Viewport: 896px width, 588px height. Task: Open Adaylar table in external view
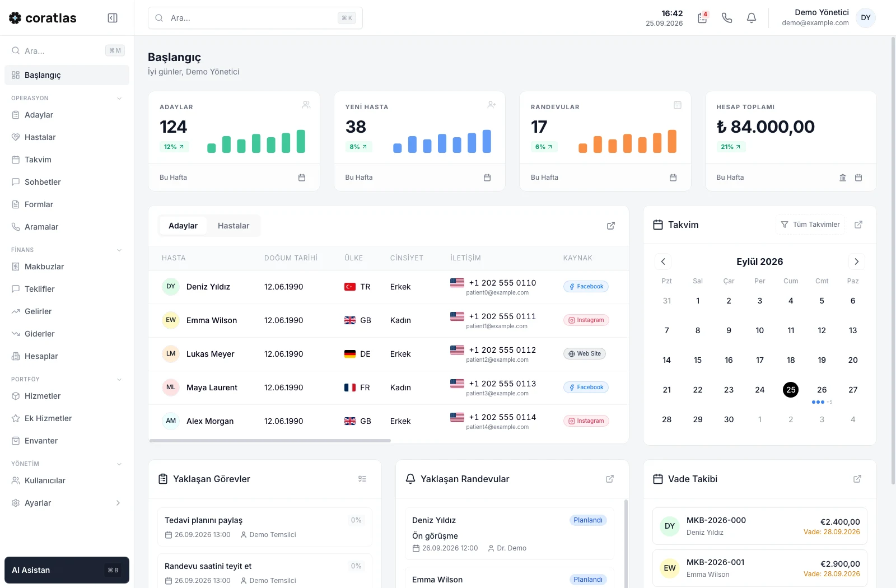click(x=611, y=226)
